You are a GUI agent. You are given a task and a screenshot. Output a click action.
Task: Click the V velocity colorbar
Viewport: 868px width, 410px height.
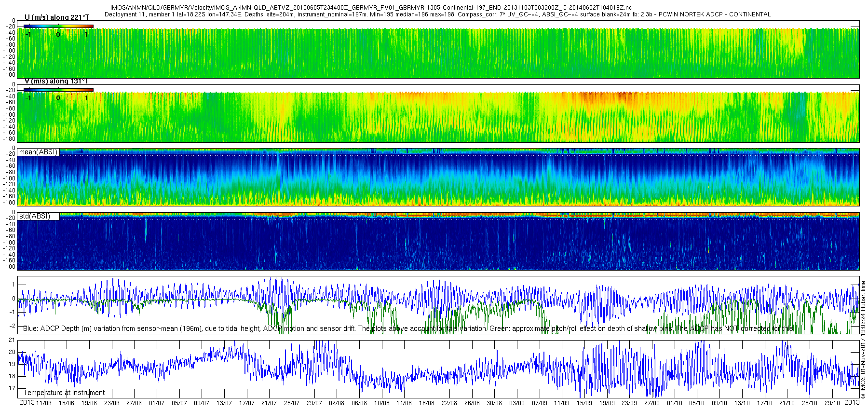pyautogui.click(x=58, y=90)
